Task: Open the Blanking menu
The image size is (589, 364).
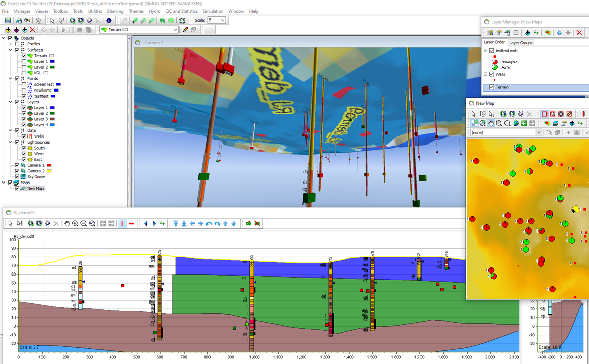Action: click(115, 11)
